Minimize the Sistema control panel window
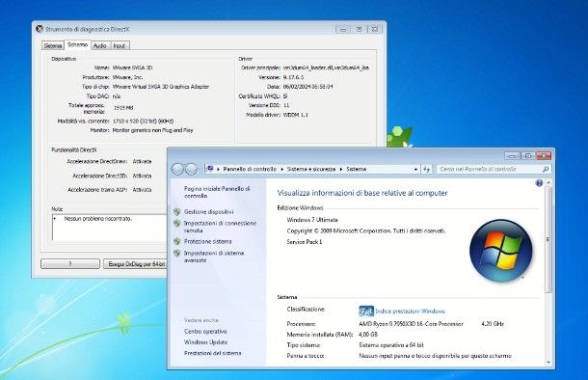This screenshot has width=588, height=380. pos(512,155)
